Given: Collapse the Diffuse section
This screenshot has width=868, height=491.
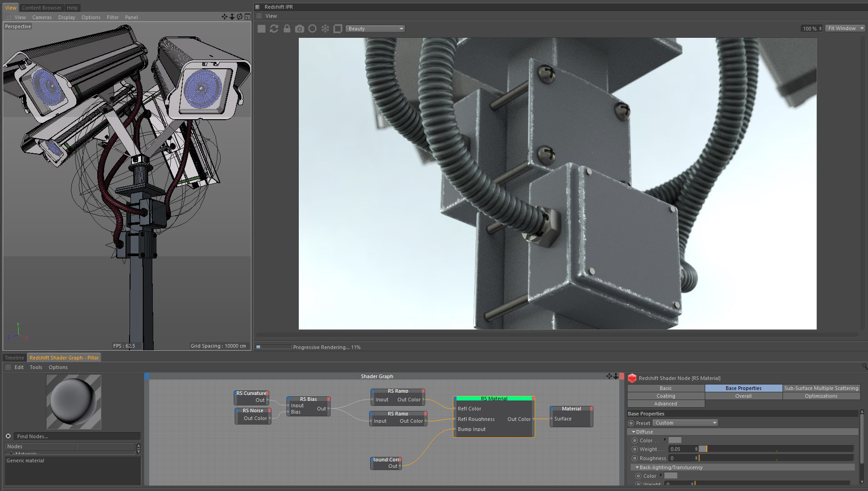Looking at the screenshot, I should tap(633, 432).
